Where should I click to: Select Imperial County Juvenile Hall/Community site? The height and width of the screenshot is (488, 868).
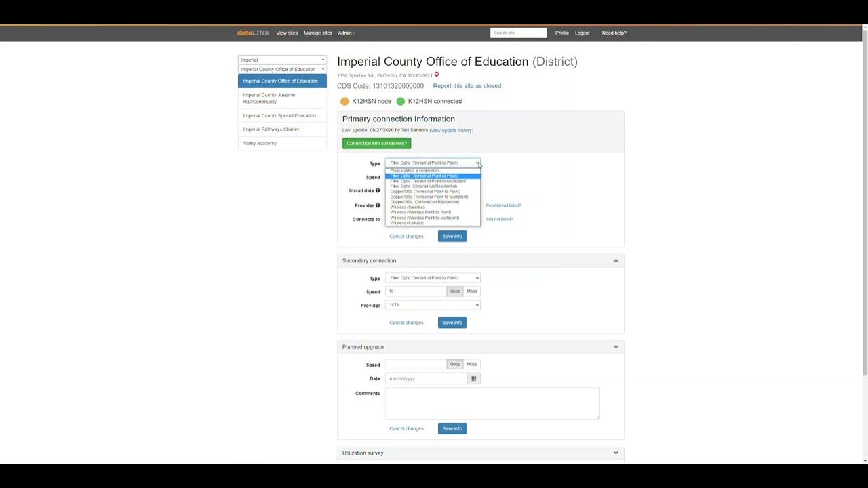(282, 98)
